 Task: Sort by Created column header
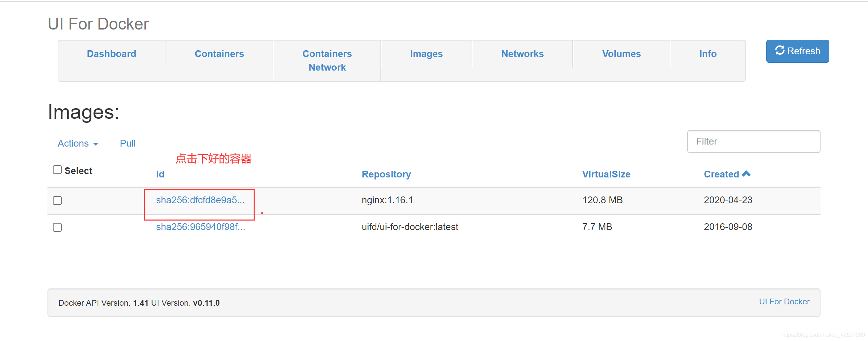pos(721,174)
